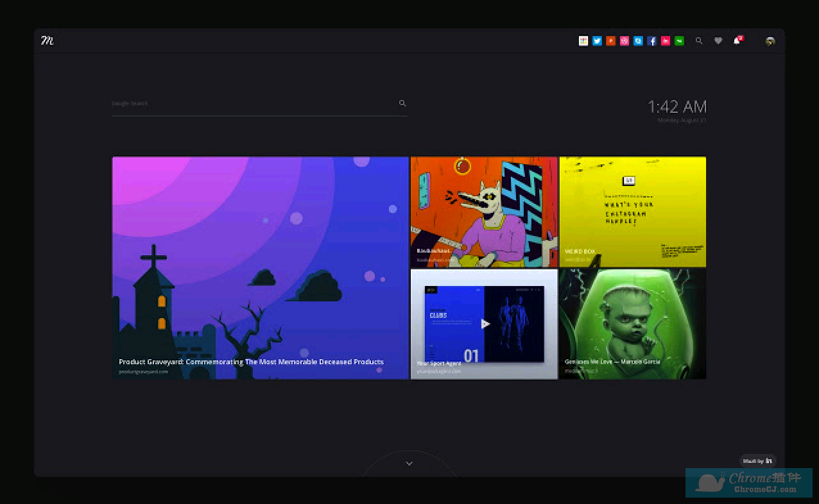Open the pink Dribbble shortcut icon
Screen dimensions: 819x504
pyautogui.click(x=624, y=41)
